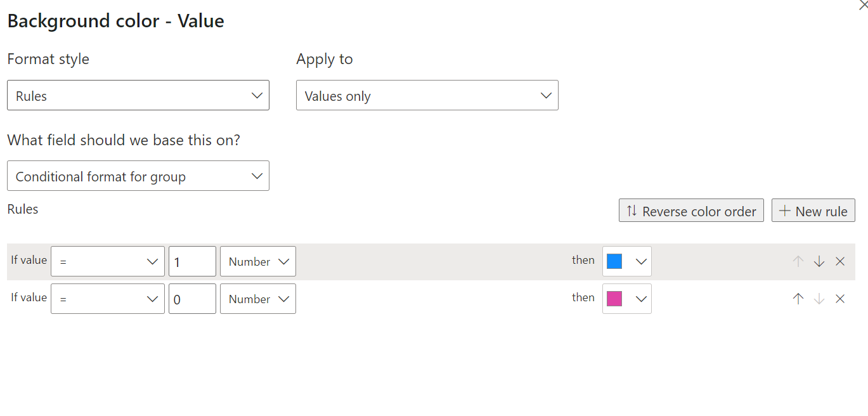Delete the rule for value 0
Screen dimensions: 868x416
tap(840, 298)
